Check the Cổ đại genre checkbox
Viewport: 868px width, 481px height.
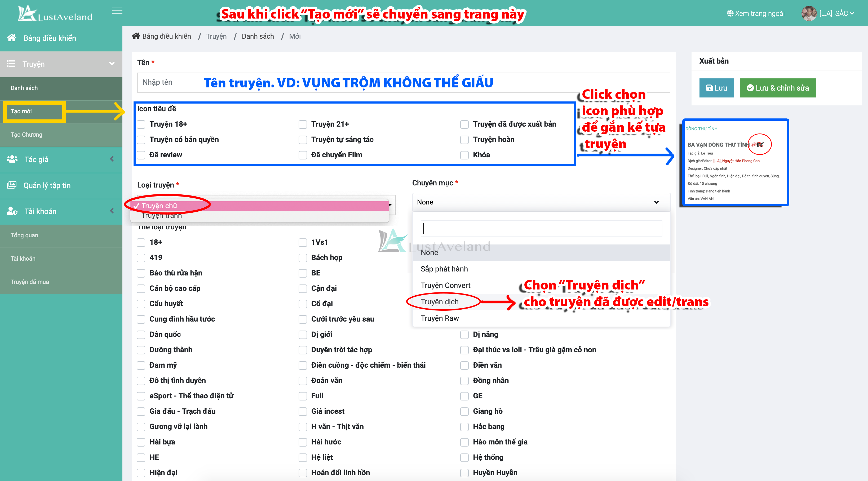[303, 304]
